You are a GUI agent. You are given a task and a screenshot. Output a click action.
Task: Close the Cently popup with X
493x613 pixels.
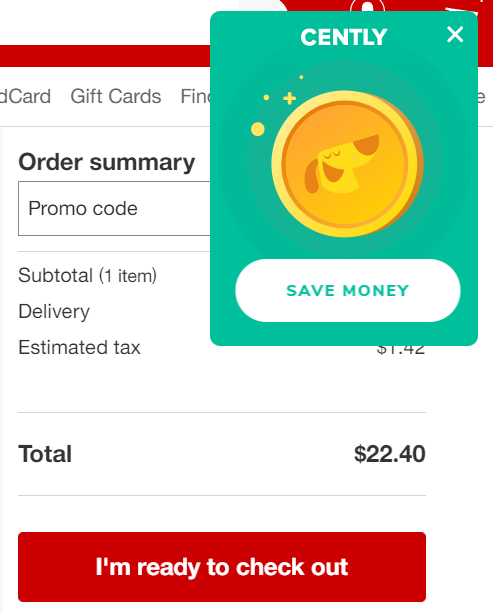455,34
